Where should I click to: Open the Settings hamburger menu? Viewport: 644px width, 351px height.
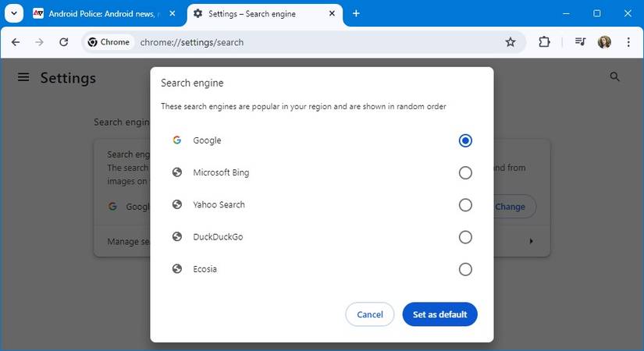tap(23, 77)
